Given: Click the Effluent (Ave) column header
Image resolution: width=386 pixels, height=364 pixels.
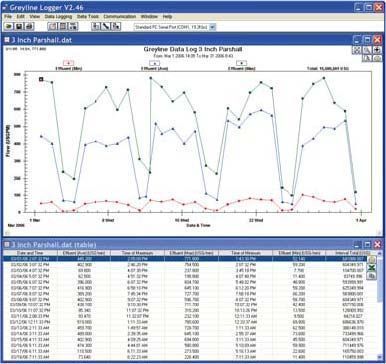Looking at the screenshot, I should tap(84, 253).
